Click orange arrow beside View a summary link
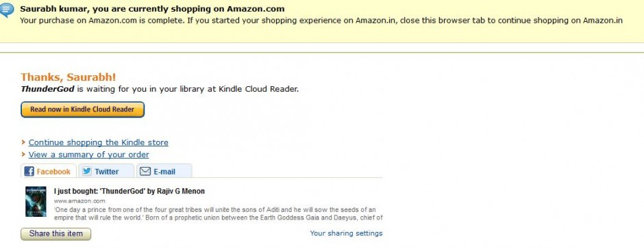Viewport: 644px width, 249px height. pyautogui.click(x=23, y=155)
